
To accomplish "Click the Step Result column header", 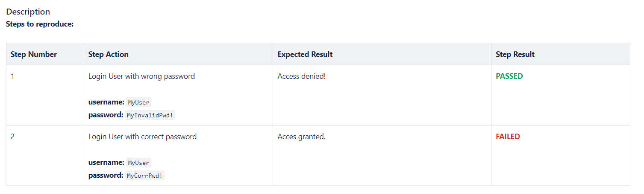I will [x=515, y=54].
